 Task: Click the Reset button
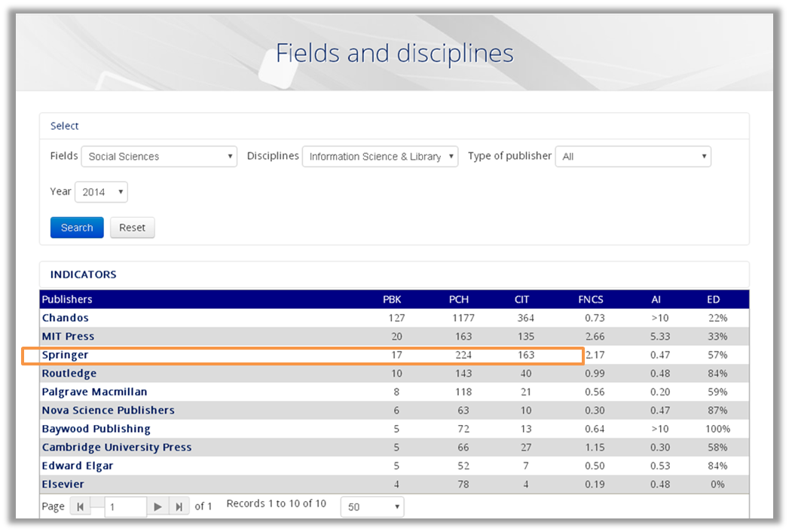pyautogui.click(x=133, y=228)
